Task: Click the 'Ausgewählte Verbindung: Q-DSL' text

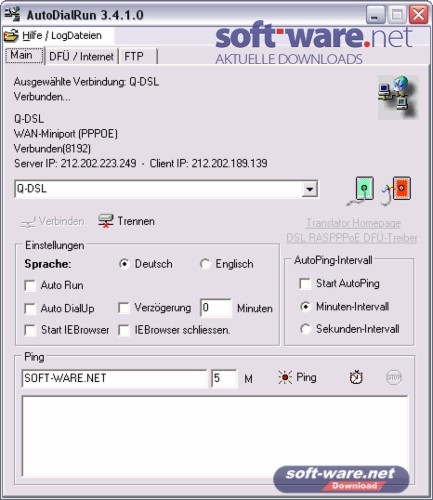Action: [x=86, y=82]
